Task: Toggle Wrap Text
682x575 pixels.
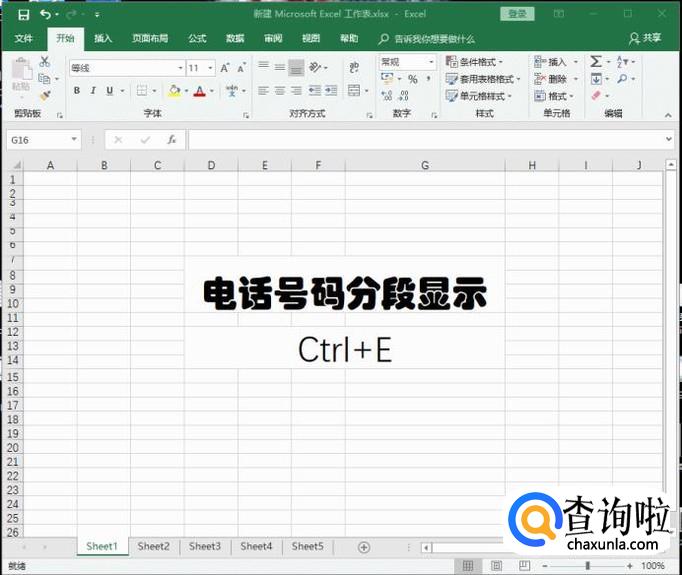Action: pyautogui.click(x=354, y=67)
